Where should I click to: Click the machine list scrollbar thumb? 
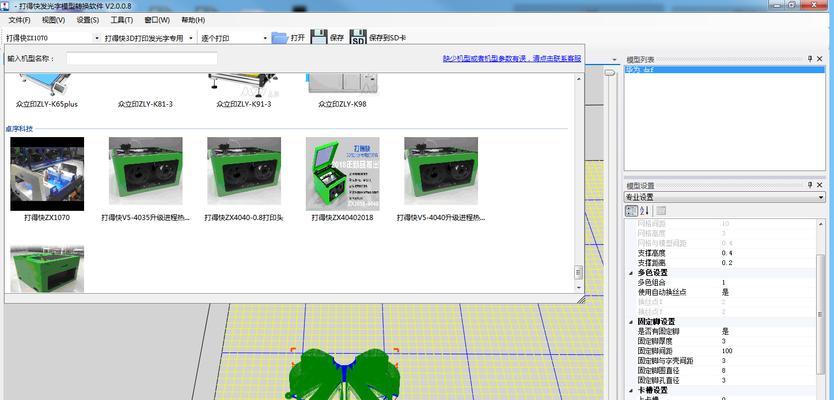coord(579,272)
